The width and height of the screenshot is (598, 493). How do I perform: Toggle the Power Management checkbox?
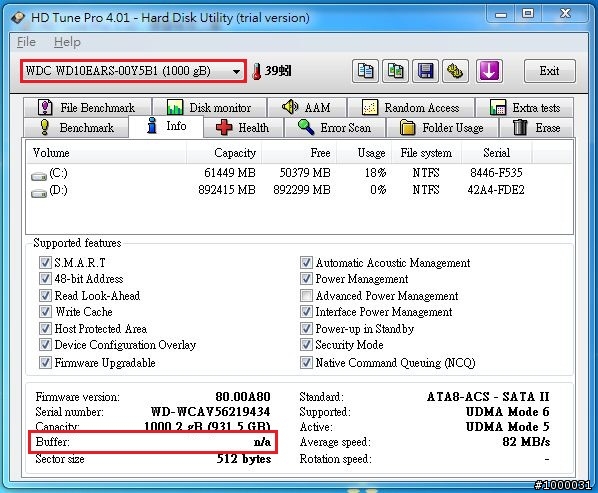point(306,279)
